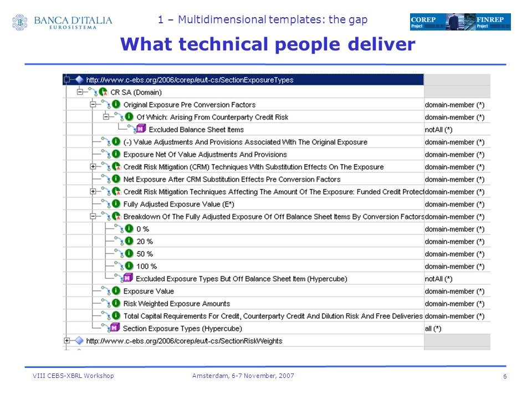
Task: Collapse Original Exposure Pre Conversion Factors
Action: (x=93, y=105)
